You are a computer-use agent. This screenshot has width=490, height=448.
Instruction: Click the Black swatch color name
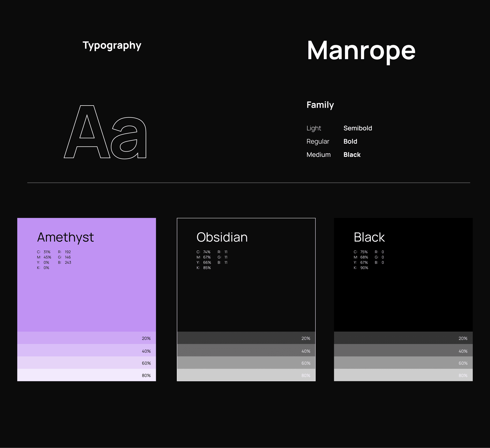(x=369, y=237)
